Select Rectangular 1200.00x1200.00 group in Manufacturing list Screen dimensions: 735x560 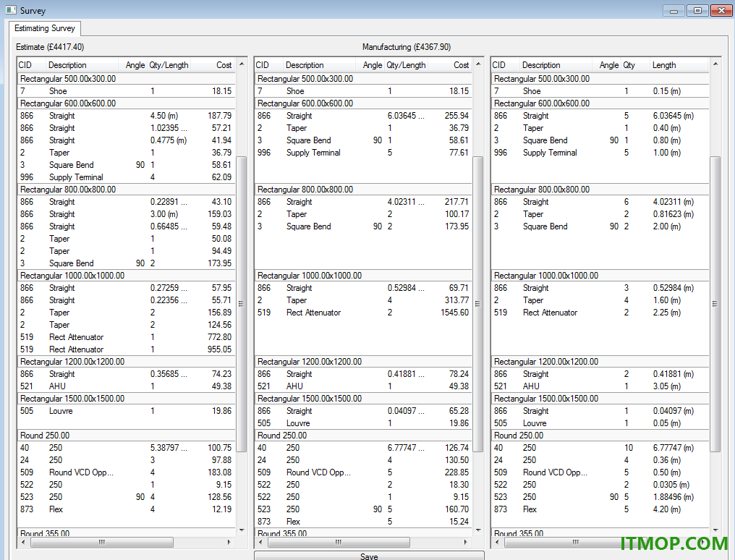[x=363, y=362]
